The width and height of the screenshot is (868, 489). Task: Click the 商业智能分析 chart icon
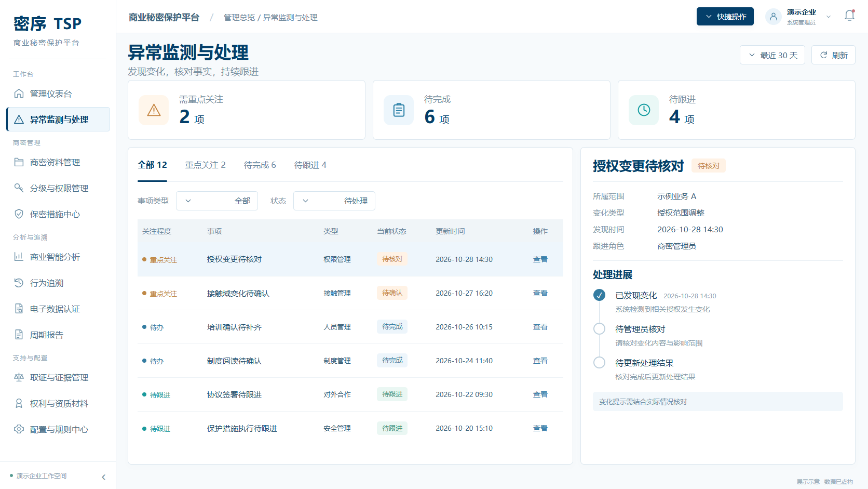19,257
